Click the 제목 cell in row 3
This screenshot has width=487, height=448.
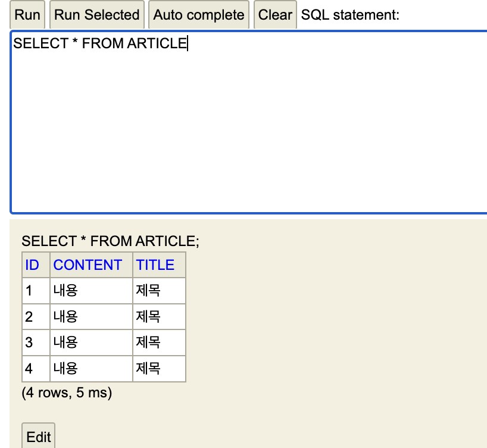point(159,343)
